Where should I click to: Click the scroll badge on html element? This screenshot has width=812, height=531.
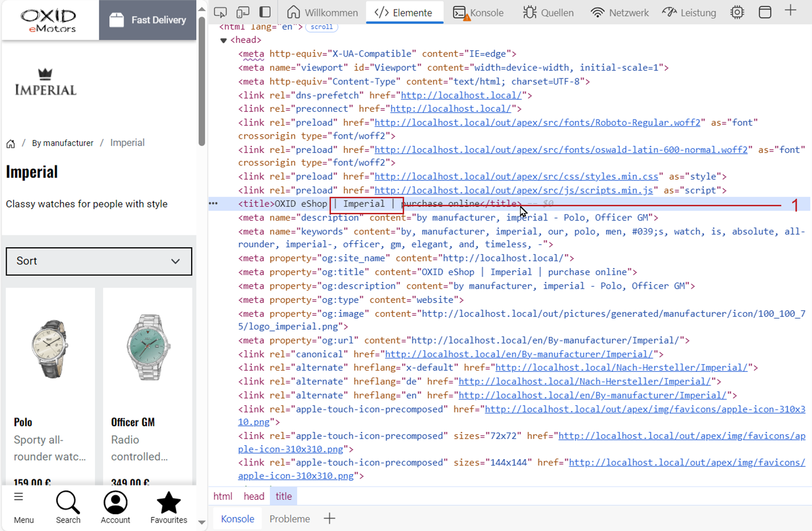pos(321,27)
